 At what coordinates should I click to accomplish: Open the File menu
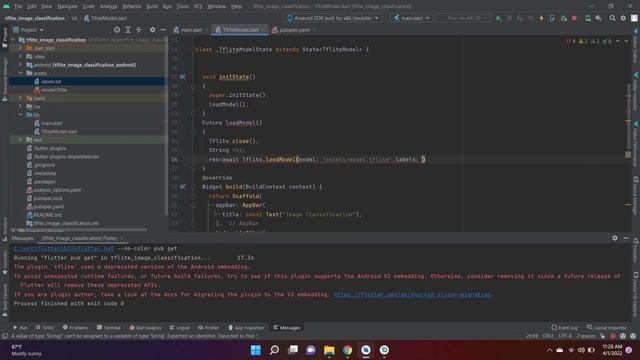[18, 6]
